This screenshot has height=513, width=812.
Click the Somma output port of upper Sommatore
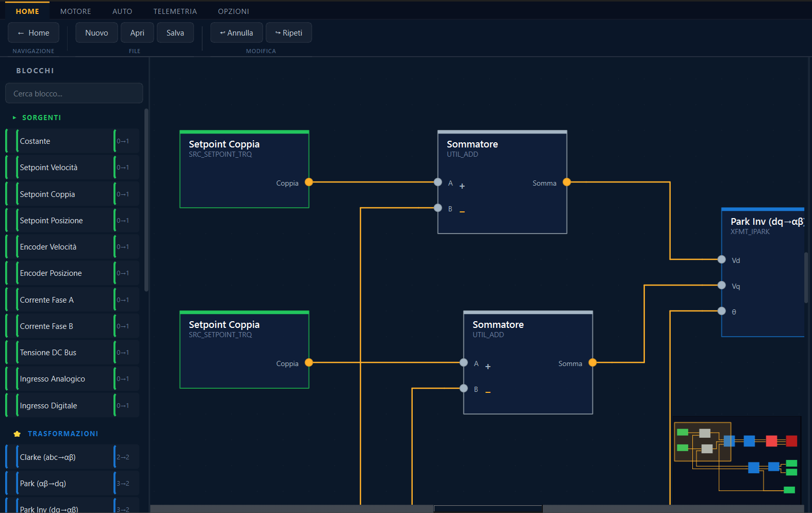pyautogui.click(x=567, y=182)
